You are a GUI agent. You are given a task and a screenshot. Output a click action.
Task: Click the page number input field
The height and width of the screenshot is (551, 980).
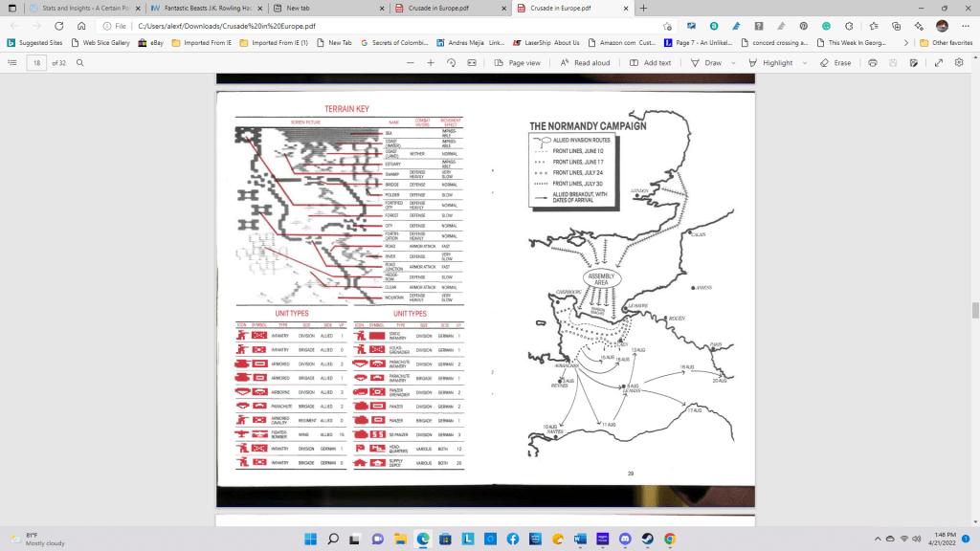tap(36, 62)
